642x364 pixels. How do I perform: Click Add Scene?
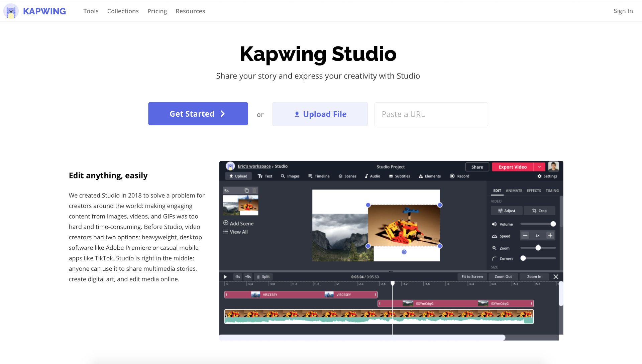tap(238, 223)
